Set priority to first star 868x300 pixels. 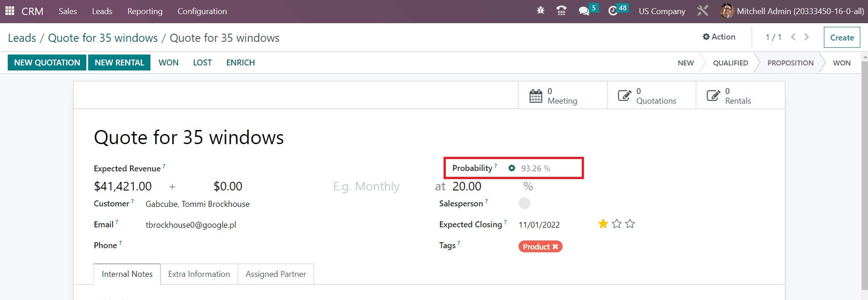coord(603,224)
